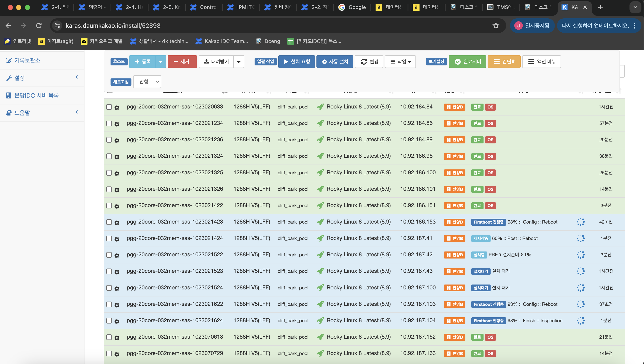Image resolution: width=644 pixels, height=364 pixels.
Task: Expand the 설정 sidebar section
Action: tap(42, 78)
